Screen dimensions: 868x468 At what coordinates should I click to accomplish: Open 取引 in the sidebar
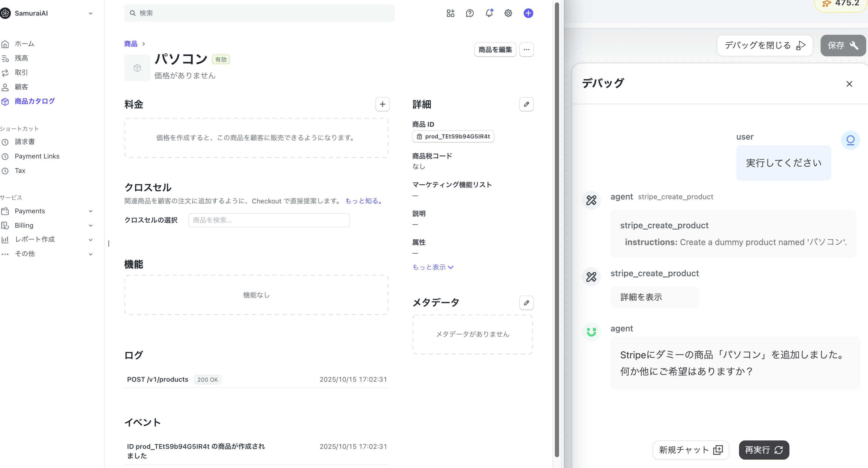click(x=21, y=73)
